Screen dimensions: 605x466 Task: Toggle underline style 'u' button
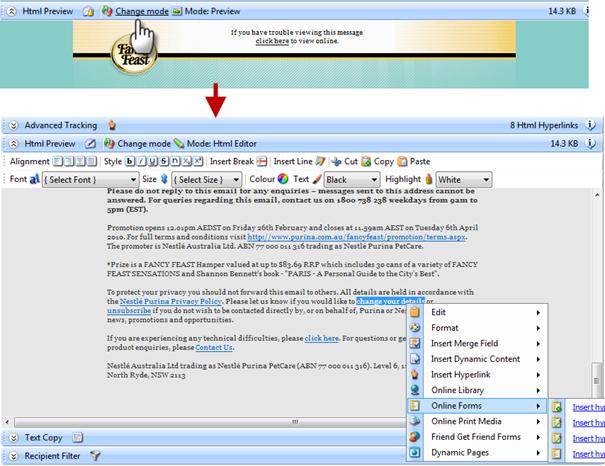[153, 161]
